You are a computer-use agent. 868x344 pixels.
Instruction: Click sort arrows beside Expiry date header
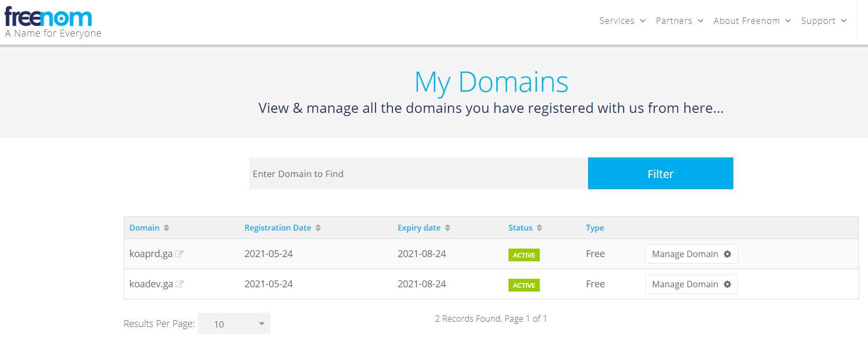point(448,228)
